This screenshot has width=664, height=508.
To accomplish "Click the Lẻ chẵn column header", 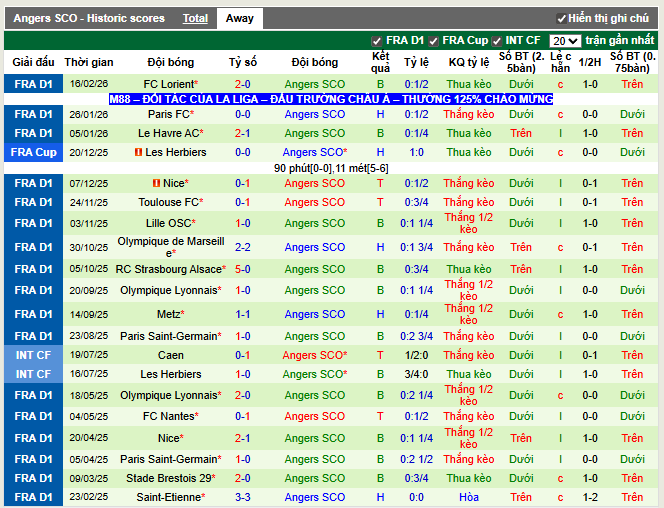I will point(560,62).
